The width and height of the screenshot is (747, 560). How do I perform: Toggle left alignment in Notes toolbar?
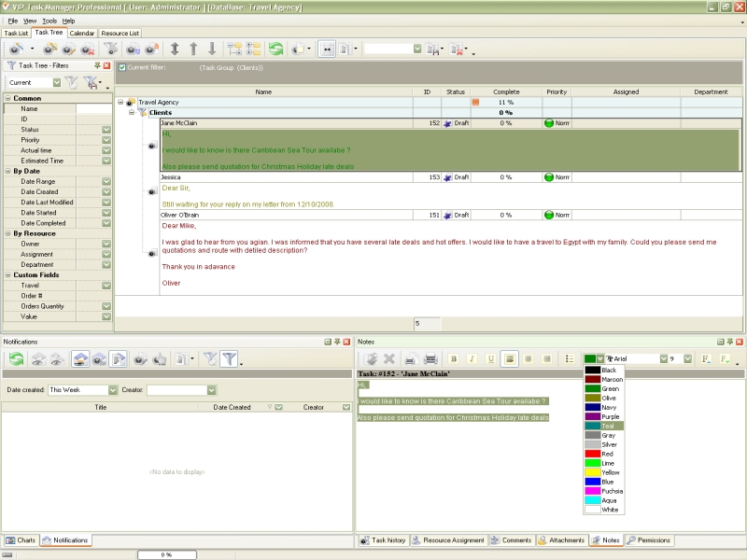pos(510,358)
